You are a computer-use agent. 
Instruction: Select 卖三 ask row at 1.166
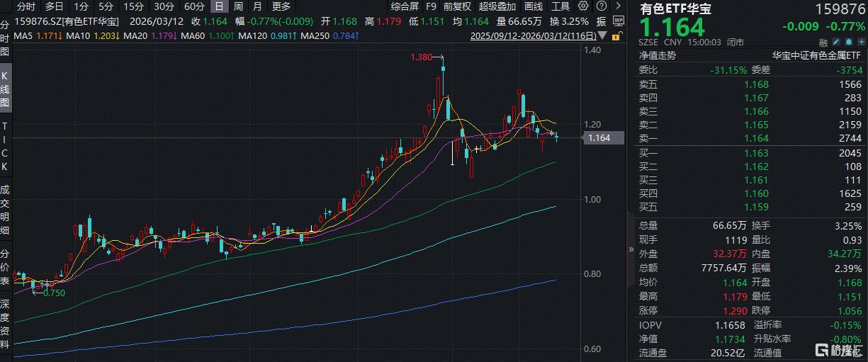[751, 111]
